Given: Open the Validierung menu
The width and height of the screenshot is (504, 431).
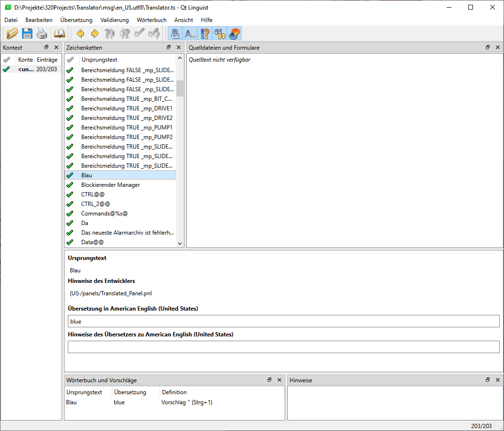Looking at the screenshot, I should tap(114, 20).
